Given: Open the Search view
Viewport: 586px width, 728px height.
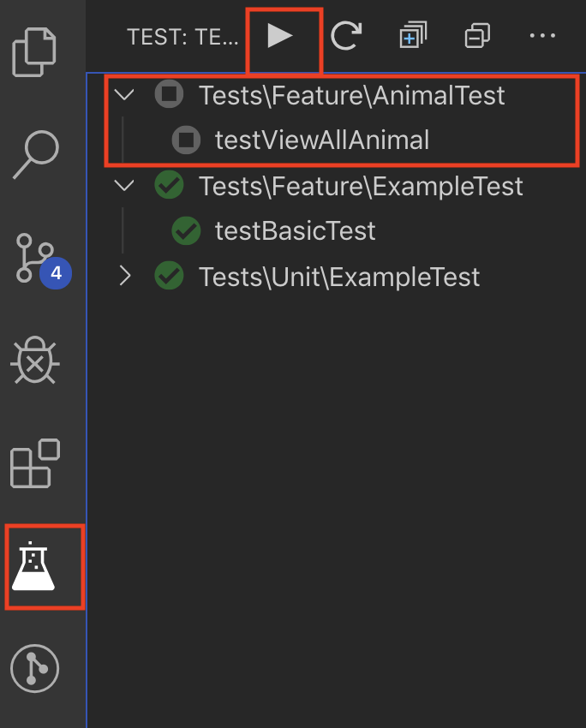Looking at the screenshot, I should pos(36,155).
